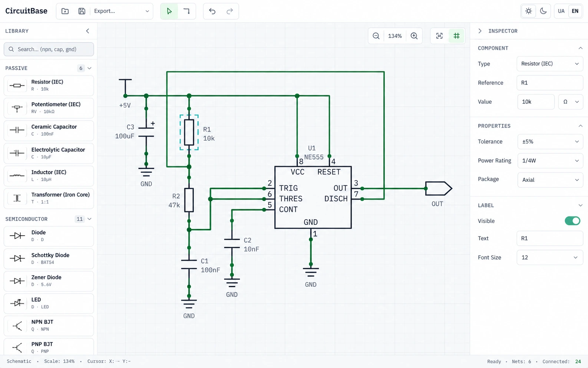
Task: Pick the NPN BJT library item
Action: click(49, 325)
